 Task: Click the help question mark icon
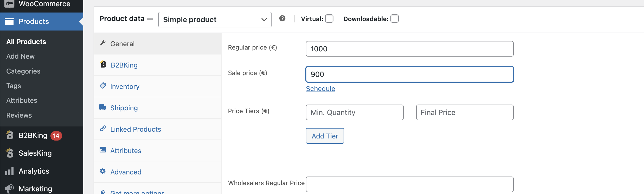282,19
